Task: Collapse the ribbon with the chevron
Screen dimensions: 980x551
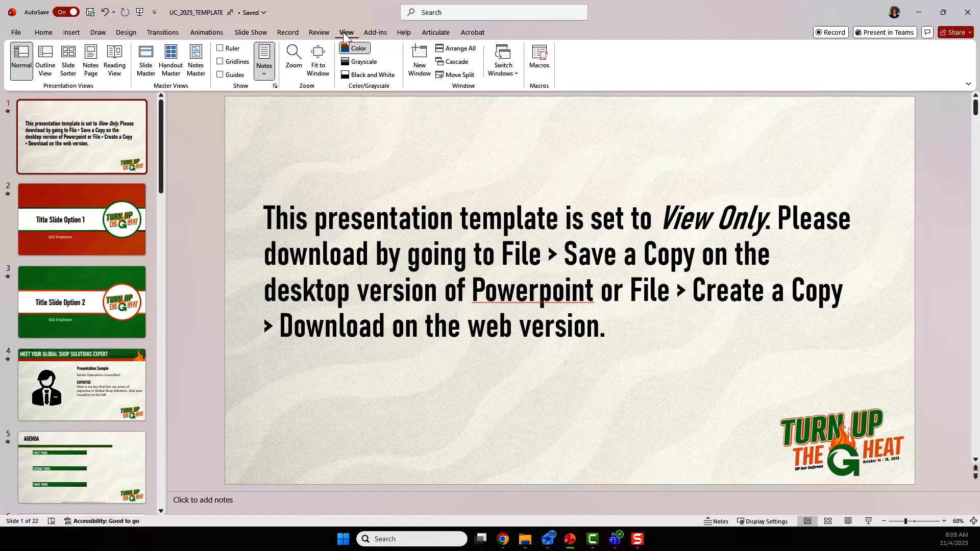Action: [x=968, y=84]
